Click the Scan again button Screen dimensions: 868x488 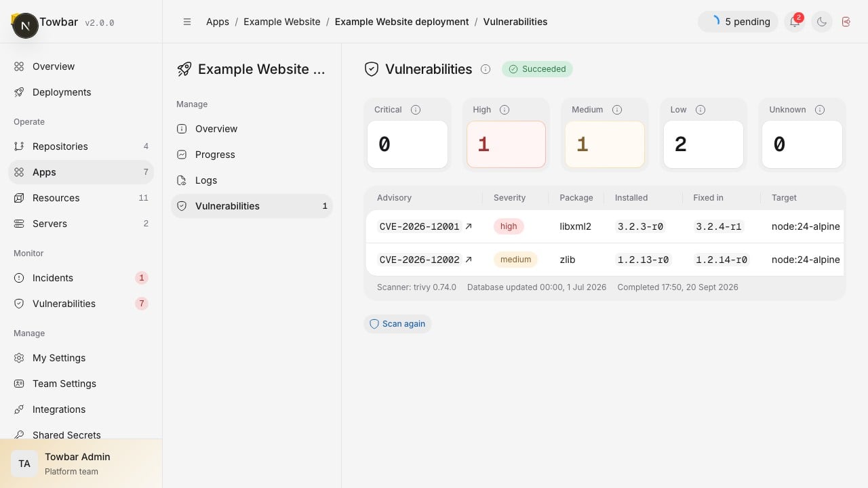click(397, 324)
